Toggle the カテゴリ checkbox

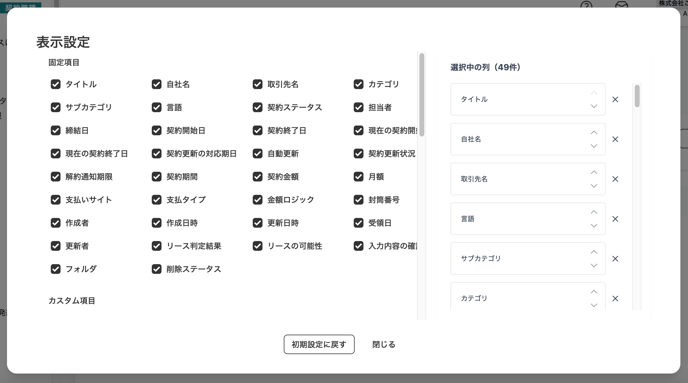(x=358, y=84)
